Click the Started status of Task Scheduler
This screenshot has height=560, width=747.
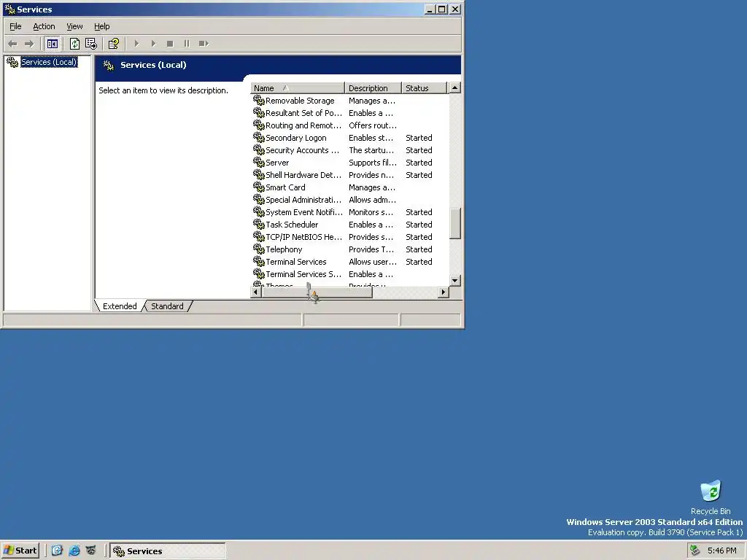[x=419, y=225]
